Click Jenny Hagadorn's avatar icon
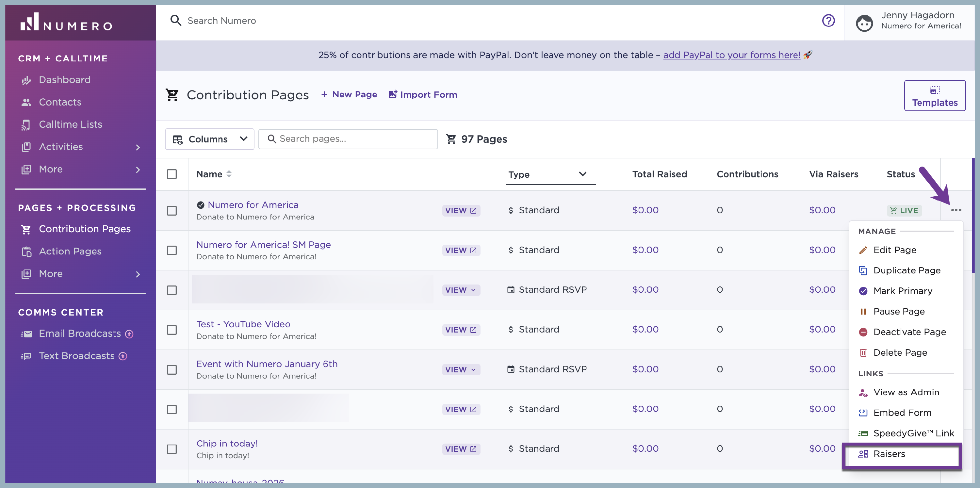 click(x=864, y=23)
